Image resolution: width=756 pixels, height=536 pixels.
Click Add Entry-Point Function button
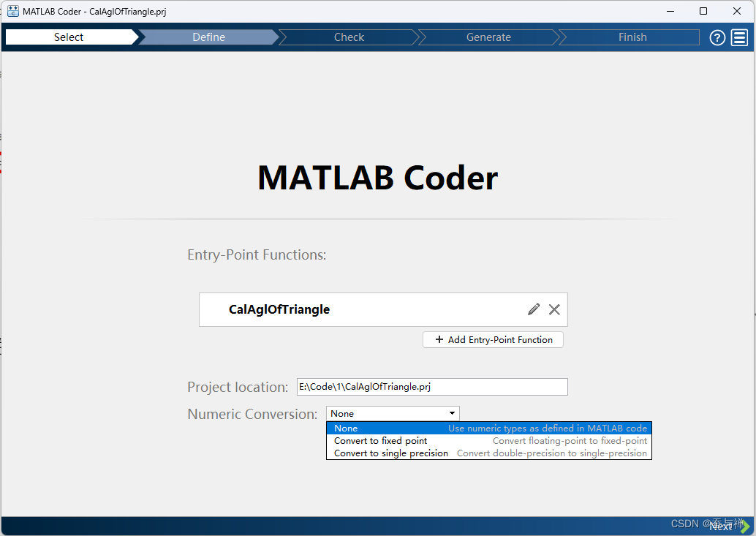coord(493,340)
